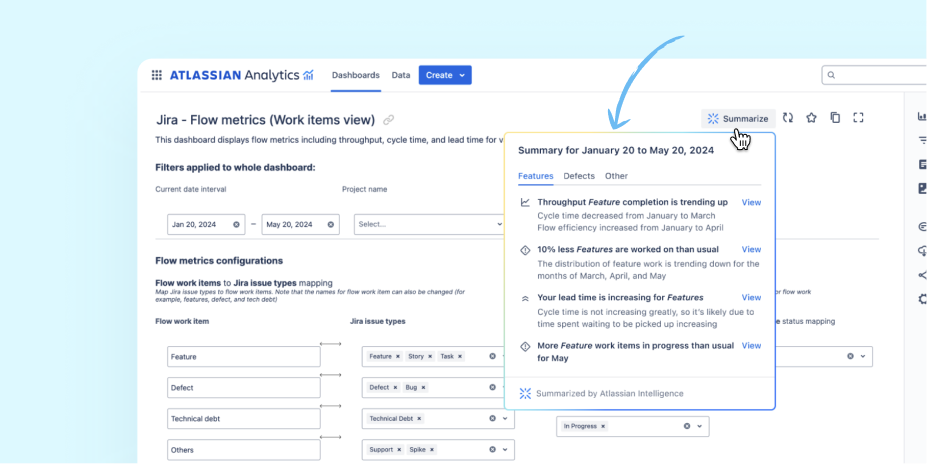This screenshot has width=927, height=464.
Task: Open the chart icon in right sidebar
Action: tap(922, 116)
